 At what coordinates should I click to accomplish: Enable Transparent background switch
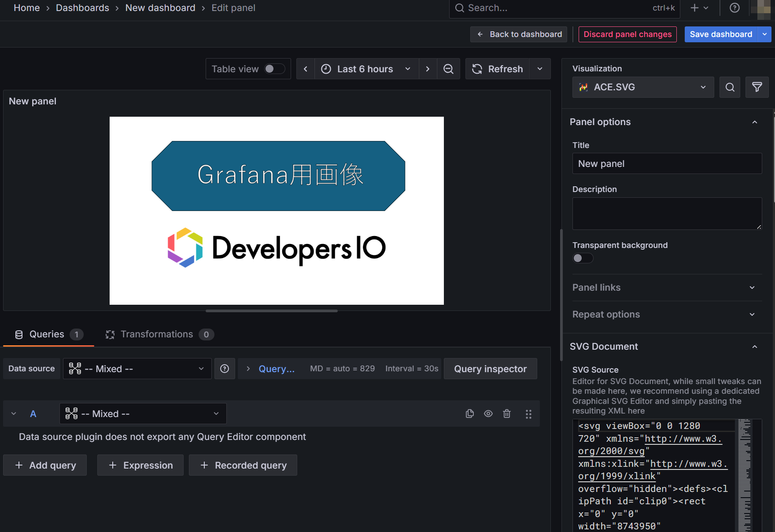click(x=583, y=258)
